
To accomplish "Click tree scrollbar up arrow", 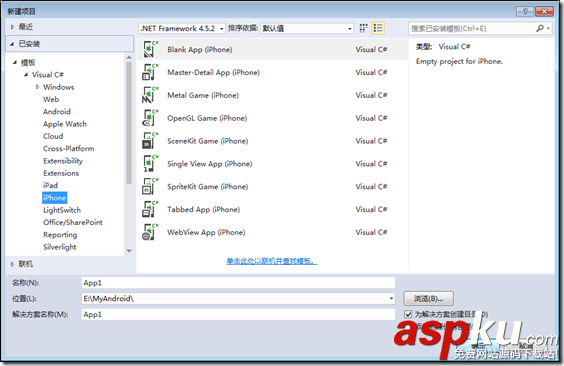I will [x=129, y=58].
